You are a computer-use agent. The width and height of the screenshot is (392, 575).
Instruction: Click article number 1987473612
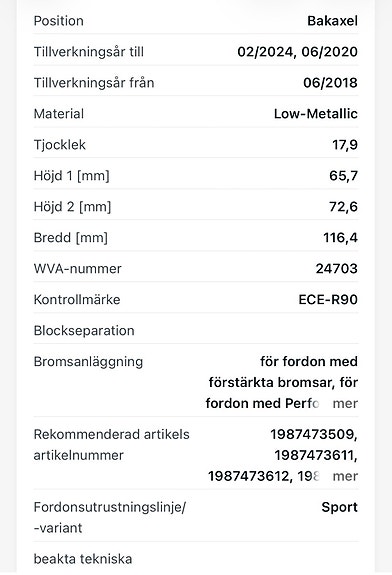tap(248, 476)
